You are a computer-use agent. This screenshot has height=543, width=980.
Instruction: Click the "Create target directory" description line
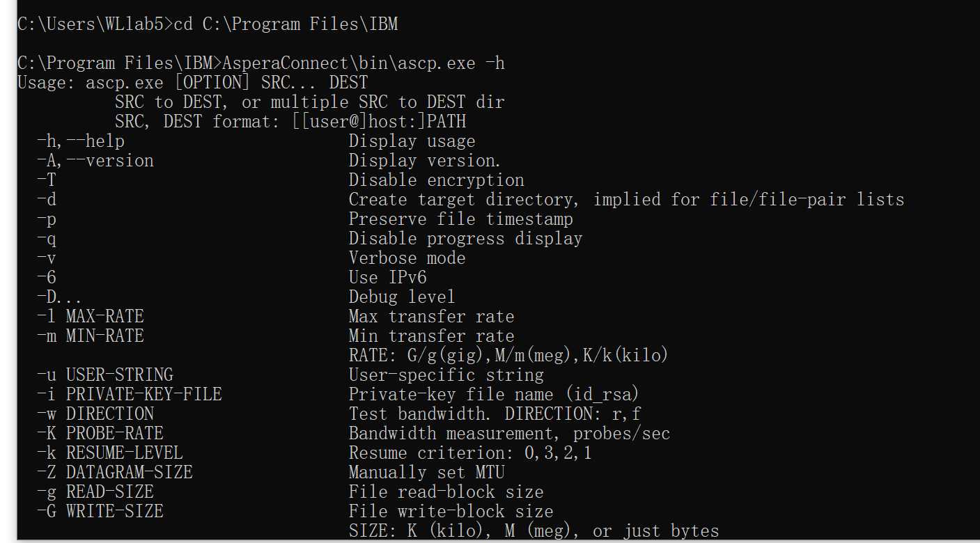(625, 200)
